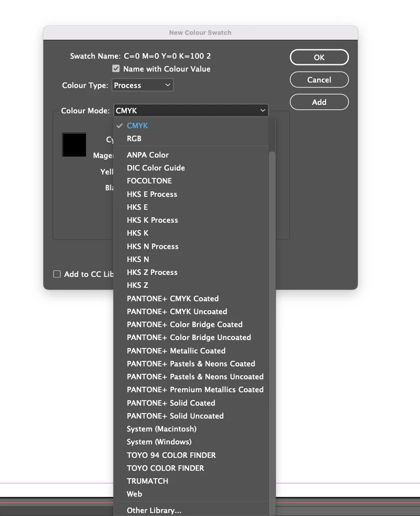Select PANTONE+ Pastels & Neons Uncoated
The image size is (420, 516).
click(x=191, y=376)
